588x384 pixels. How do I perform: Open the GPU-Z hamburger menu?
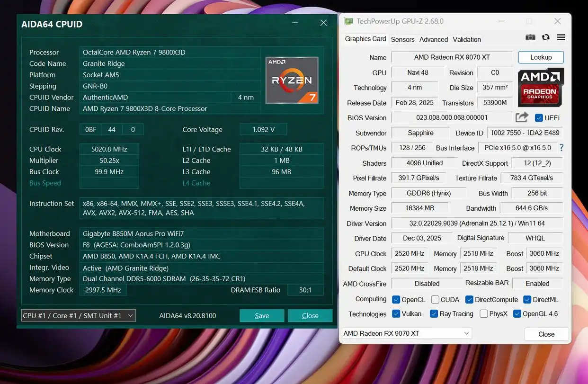click(561, 37)
